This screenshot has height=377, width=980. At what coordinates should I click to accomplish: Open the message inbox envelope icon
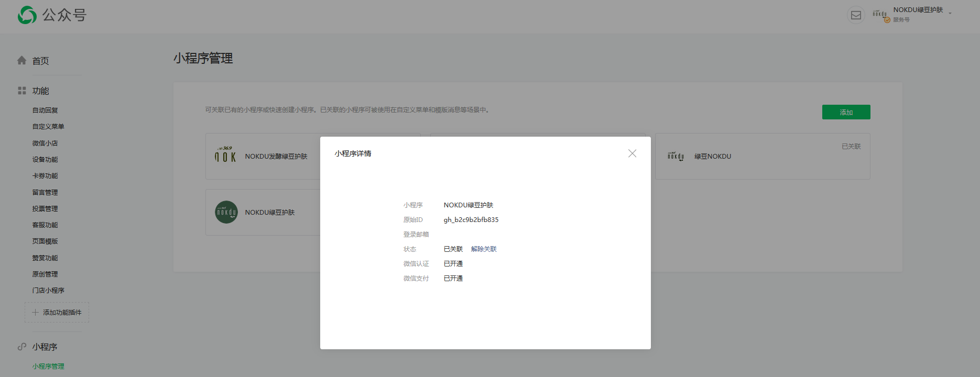tap(856, 15)
